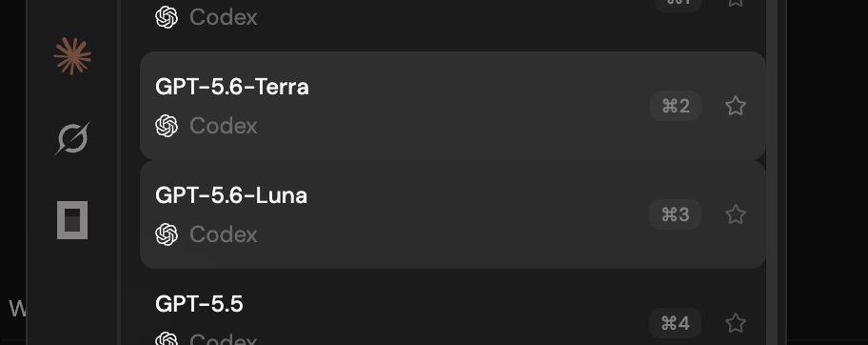Click the Codex label under GPT-5.6-Terra

pos(224,126)
